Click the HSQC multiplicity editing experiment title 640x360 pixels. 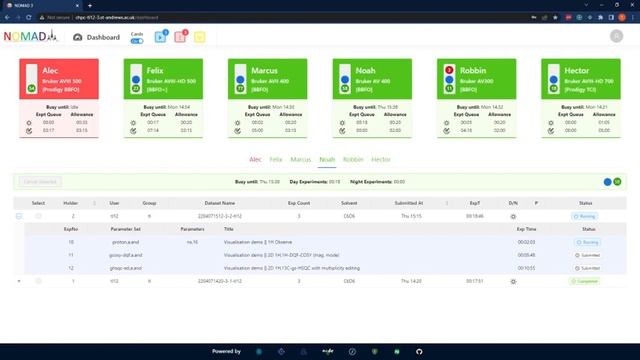click(292, 268)
